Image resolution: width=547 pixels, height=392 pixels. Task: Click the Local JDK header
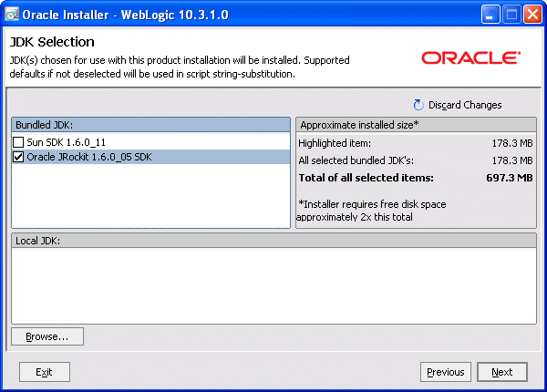click(273, 241)
